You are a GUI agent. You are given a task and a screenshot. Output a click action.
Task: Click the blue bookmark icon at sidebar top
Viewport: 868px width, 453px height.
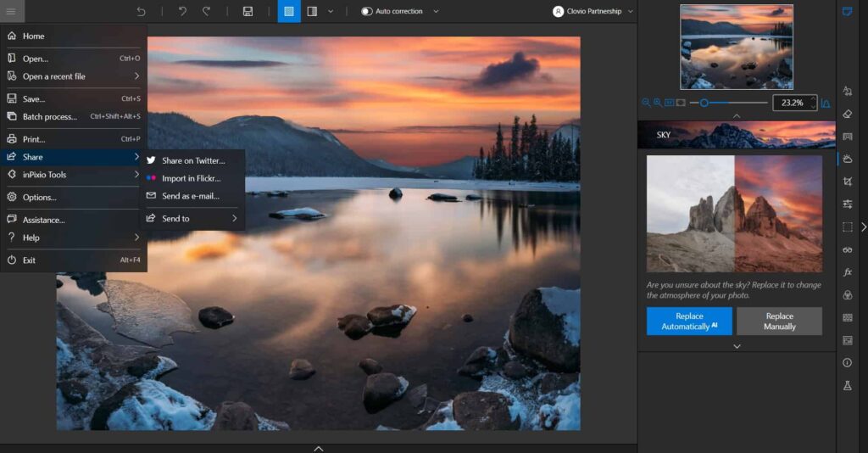847,12
